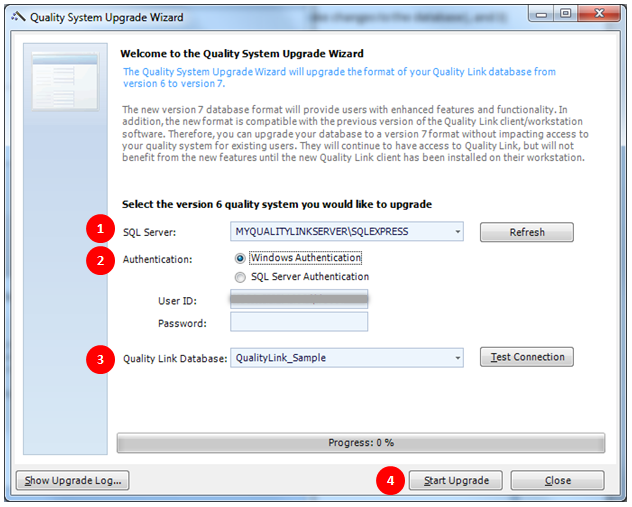Open the SQL Server dropdown list
Screen dimensions: 632x507
(457, 232)
